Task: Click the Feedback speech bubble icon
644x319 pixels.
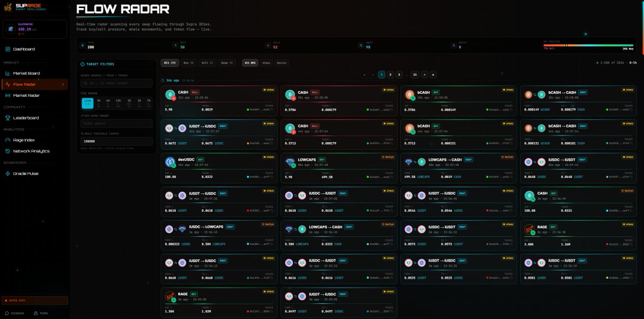Action: pyautogui.click(x=7, y=313)
